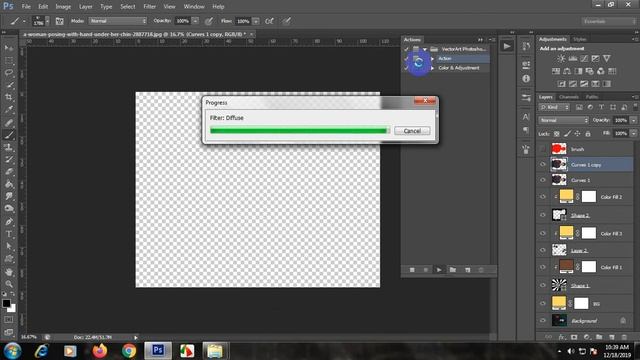Open the layer Opacity dropdown arrow
The image size is (640, 360).
tap(633, 120)
